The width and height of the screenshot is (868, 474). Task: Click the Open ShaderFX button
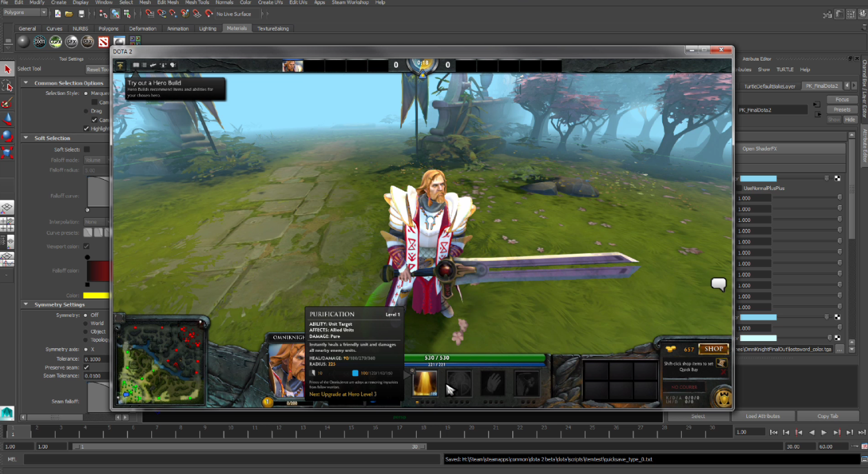click(790, 149)
